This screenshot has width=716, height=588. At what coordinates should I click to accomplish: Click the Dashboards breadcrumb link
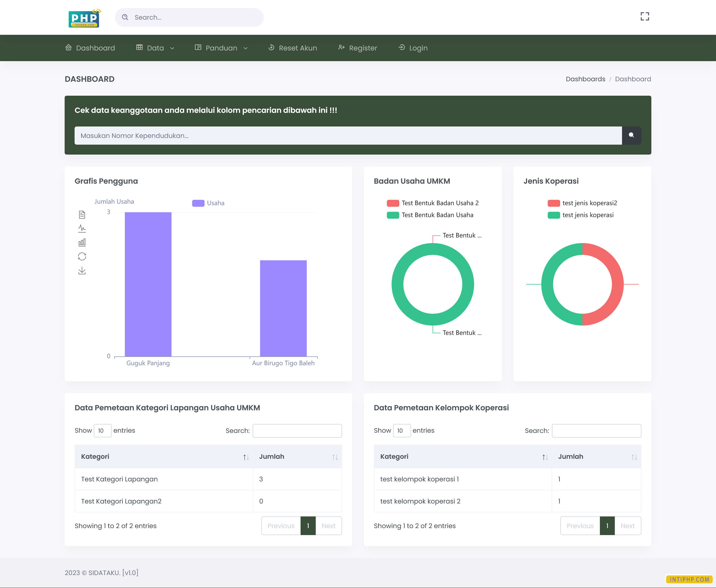click(585, 79)
